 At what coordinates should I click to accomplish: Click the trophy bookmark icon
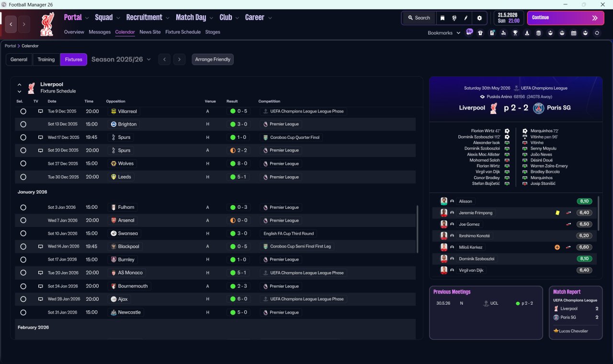pyautogui.click(x=515, y=33)
